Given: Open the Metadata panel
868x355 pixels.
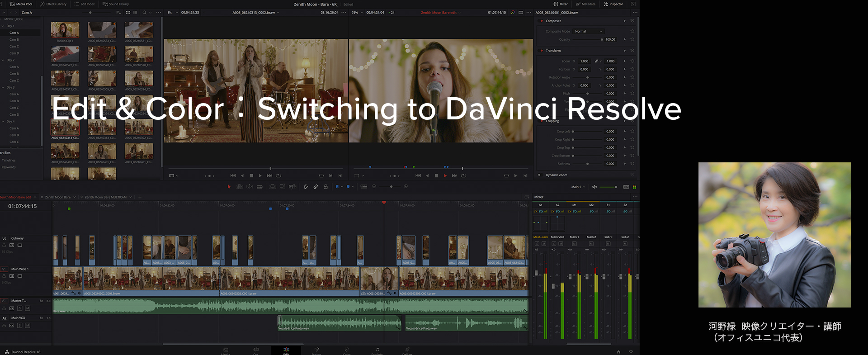Looking at the screenshot, I should click(x=585, y=4).
